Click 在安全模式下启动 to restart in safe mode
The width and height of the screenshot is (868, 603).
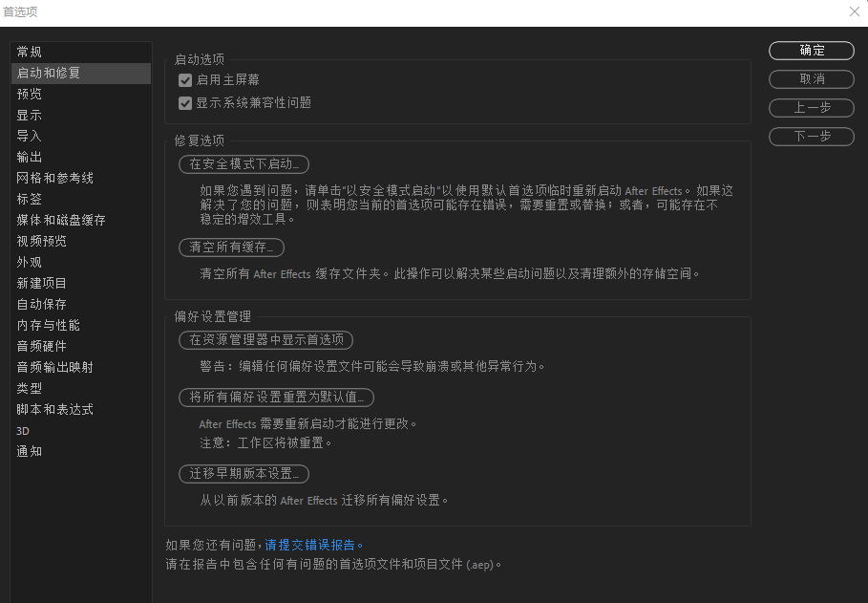[243, 164]
